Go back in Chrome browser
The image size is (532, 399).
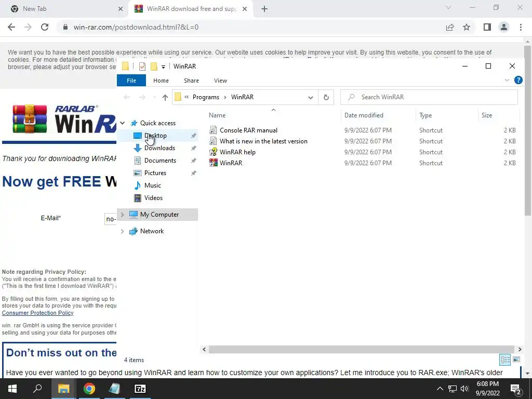coord(11,27)
